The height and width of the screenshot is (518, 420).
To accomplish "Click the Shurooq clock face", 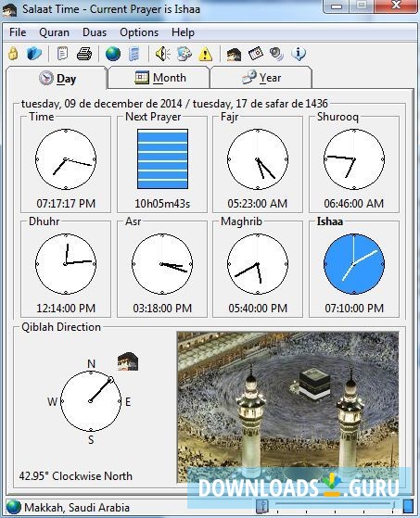I will tap(354, 159).
